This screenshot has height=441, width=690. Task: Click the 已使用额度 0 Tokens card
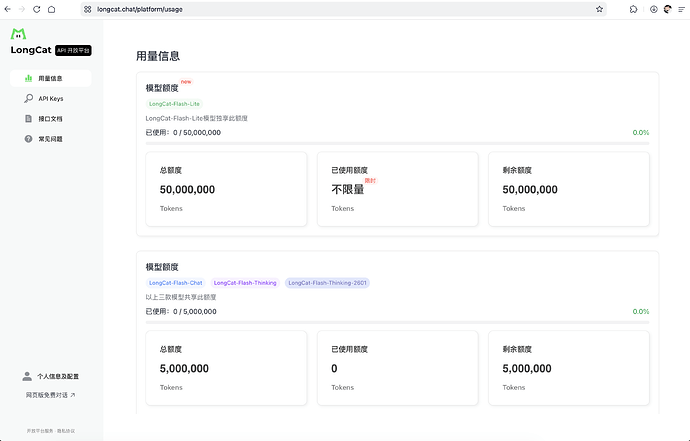[x=398, y=368]
